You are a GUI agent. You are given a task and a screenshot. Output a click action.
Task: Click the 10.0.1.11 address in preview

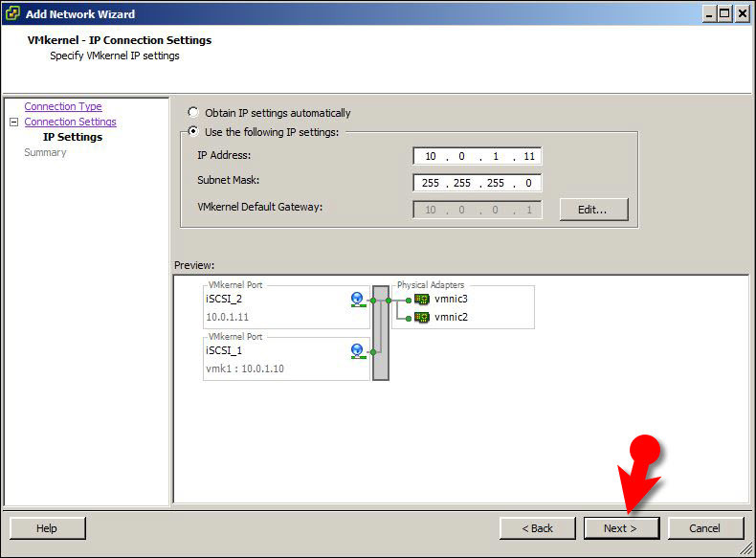[x=227, y=317]
